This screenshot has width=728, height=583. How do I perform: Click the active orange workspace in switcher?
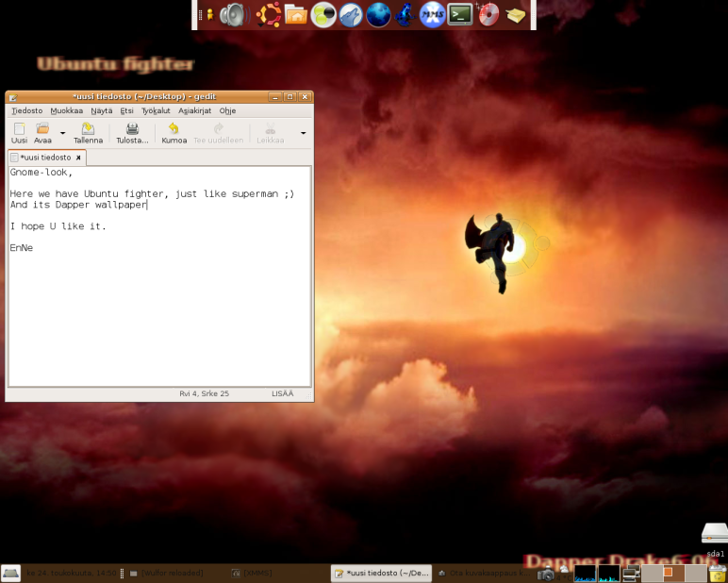pyautogui.click(x=673, y=574)
